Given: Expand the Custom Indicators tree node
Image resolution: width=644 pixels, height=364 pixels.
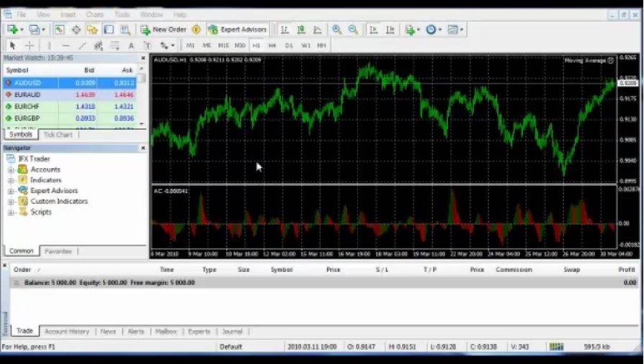Looking at the screenshot, I should (x=11, y=202).
